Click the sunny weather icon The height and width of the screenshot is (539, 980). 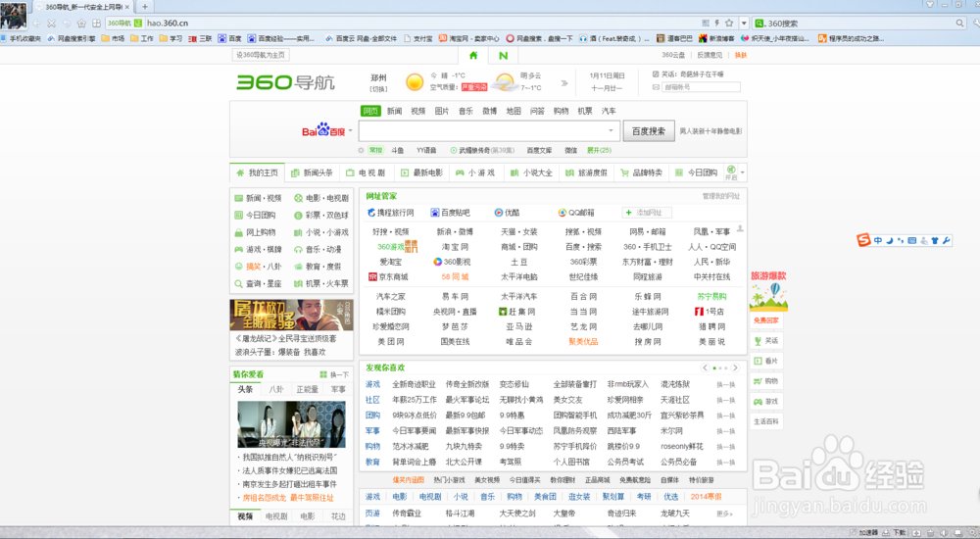click(415, 82)
